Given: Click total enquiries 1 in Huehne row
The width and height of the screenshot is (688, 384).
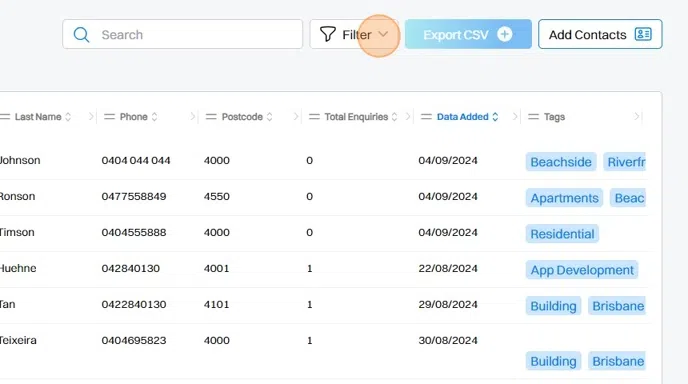Looking at the screenshot, I should (309, 269).
